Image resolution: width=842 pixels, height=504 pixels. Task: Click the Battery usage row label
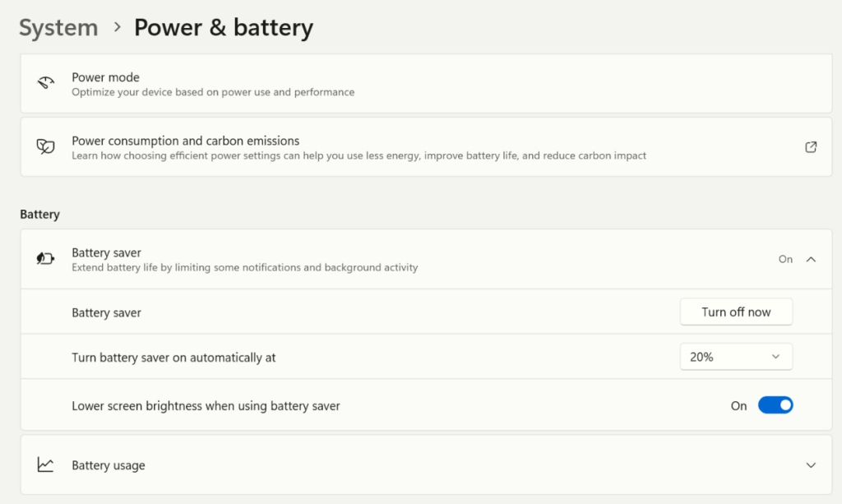click(x=109, y=465)
